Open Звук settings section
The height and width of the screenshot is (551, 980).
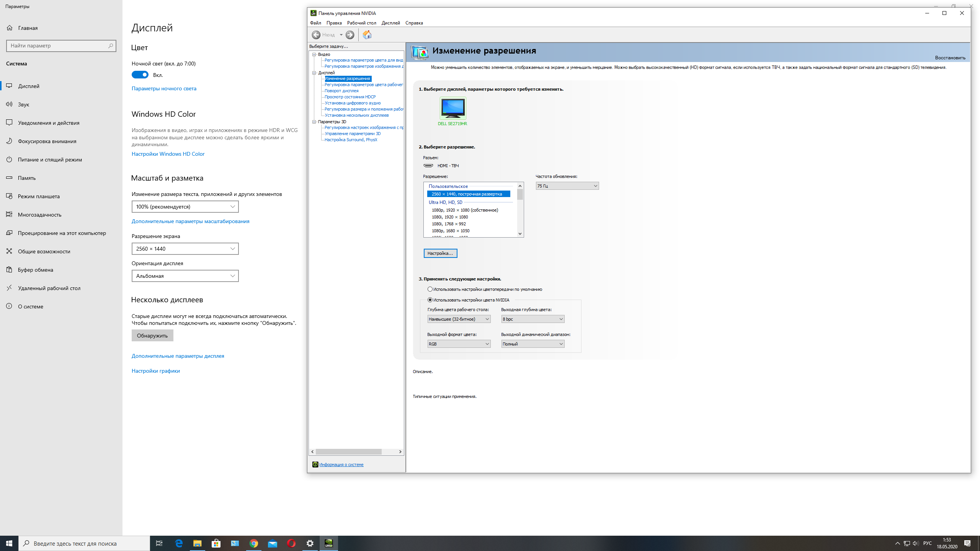coord(61,104)
